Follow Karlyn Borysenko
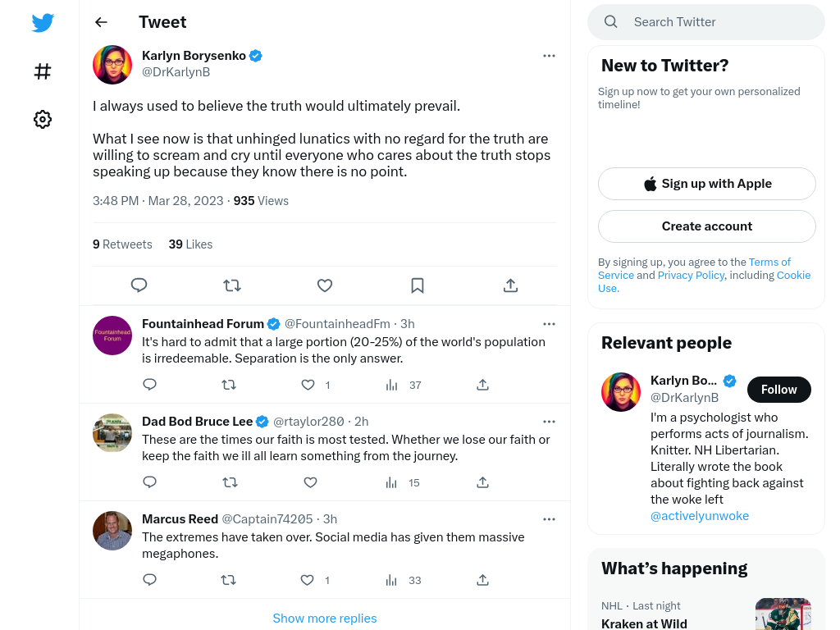 click(x=779, y=390)
